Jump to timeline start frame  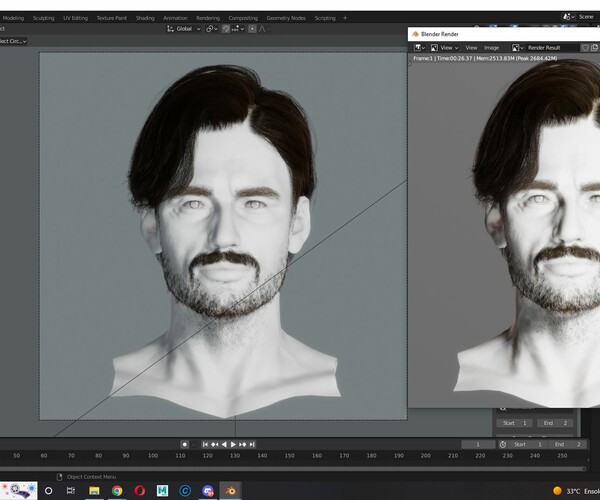point(205,445)
